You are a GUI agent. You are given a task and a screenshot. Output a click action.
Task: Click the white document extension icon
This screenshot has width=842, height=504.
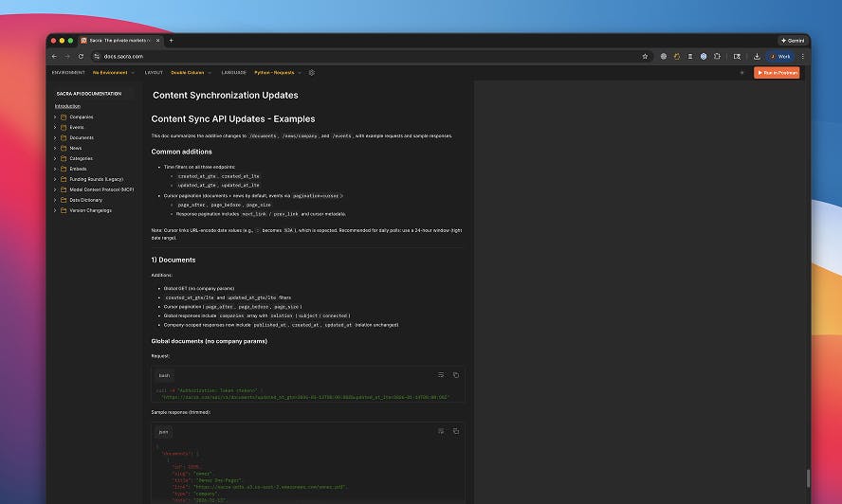point(690,56)
